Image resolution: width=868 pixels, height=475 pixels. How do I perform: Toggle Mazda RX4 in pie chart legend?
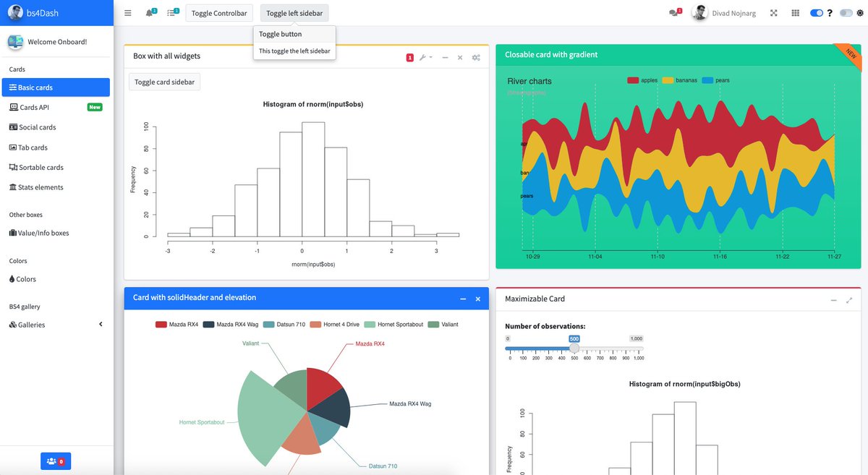point(177,325)
